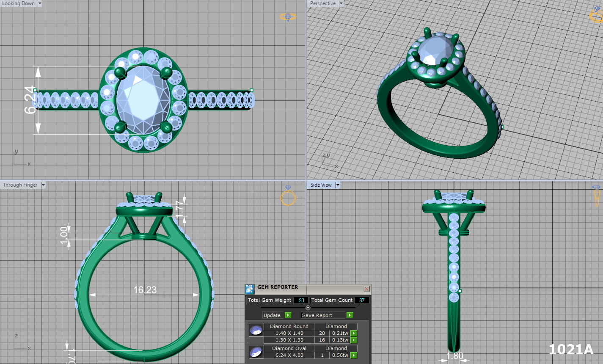Close the Gem Reporter panel
This screenshot has width=603, height=364.
pos(366,289)
